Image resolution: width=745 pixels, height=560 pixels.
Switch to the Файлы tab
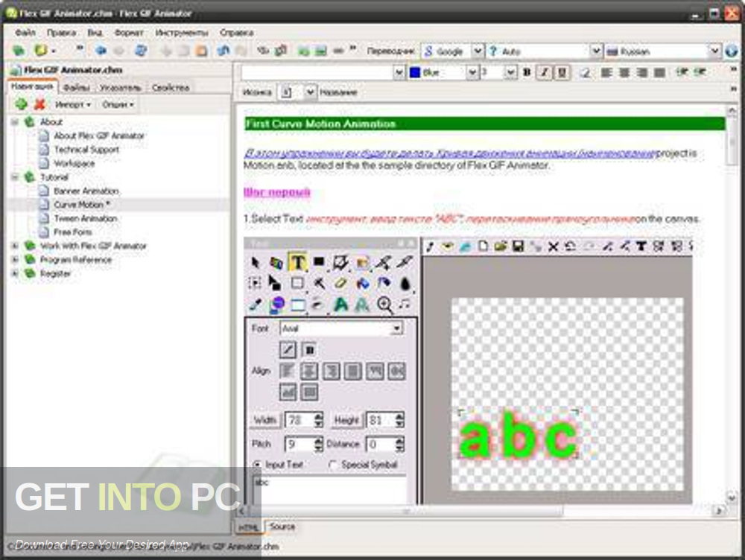tap(77, 88)
